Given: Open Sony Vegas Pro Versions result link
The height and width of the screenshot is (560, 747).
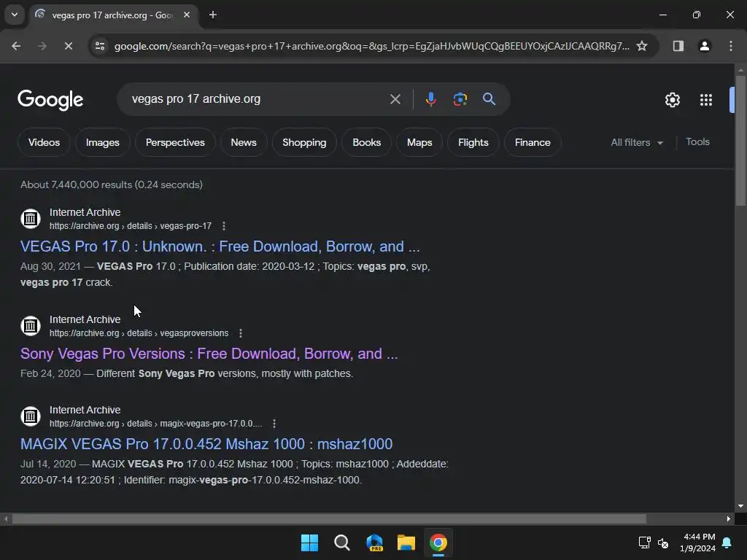Looking at the screenshot, I should coord(209,354).
